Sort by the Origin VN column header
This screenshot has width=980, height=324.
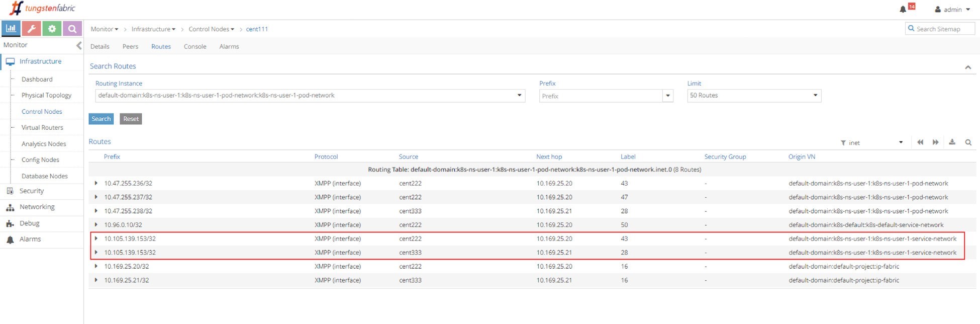(x=802, y=156)
